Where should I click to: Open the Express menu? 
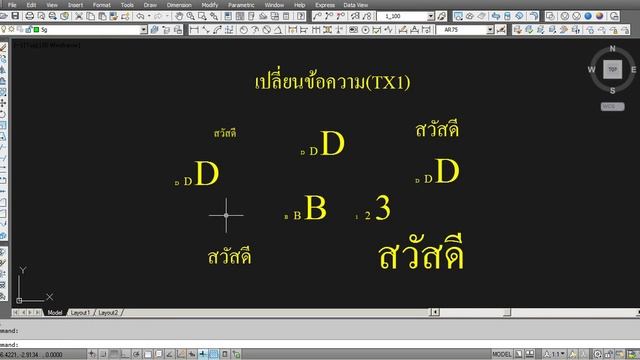pos(325,5)
